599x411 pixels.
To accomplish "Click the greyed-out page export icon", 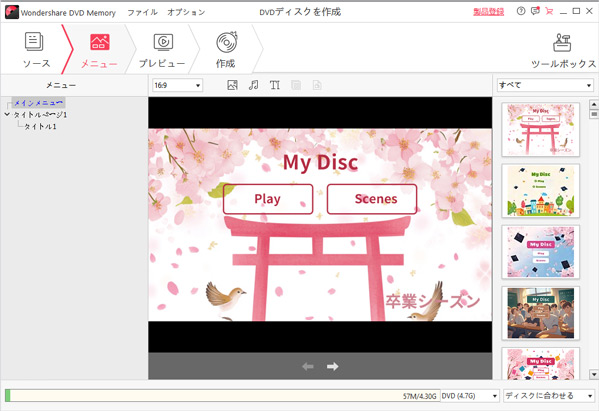I will pyautogui.click(x=317, y=85).
